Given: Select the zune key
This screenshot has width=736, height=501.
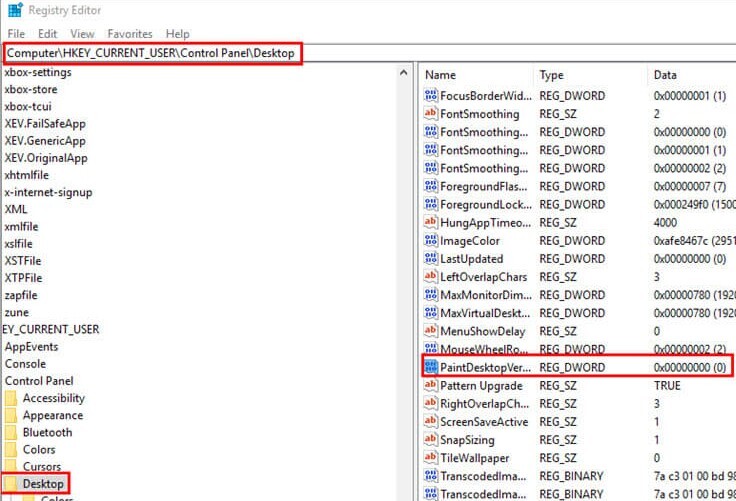Looking at the screenshot, I should 16,312.
